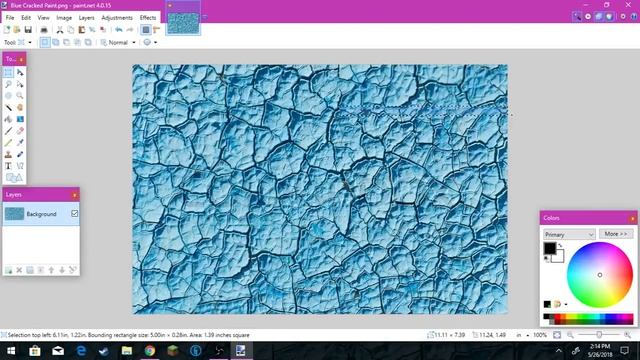Select the Gradient tool
This screenshot has height=360, width=640.
[x=20, y=120]
